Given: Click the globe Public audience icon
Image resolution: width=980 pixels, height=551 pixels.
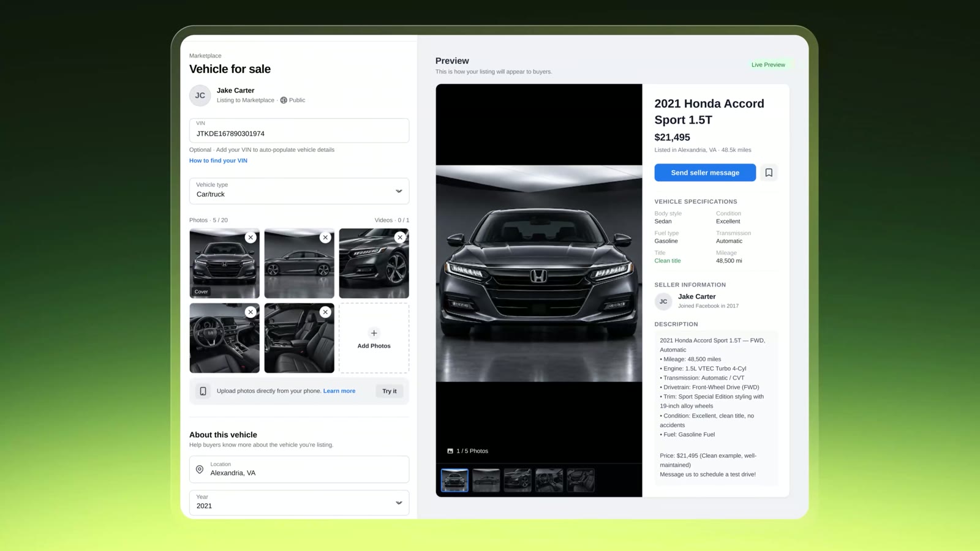Looking at the screenshot, I should 284,100.
